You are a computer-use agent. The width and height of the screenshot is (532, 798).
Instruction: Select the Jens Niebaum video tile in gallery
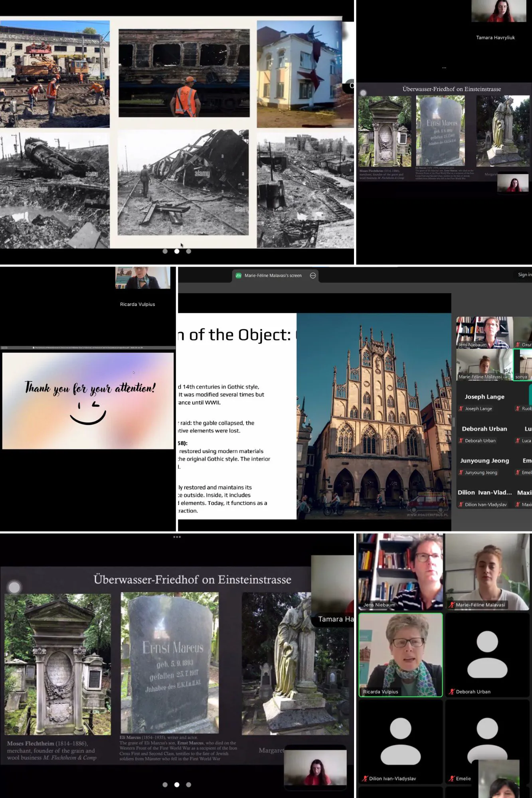[400, 571]
